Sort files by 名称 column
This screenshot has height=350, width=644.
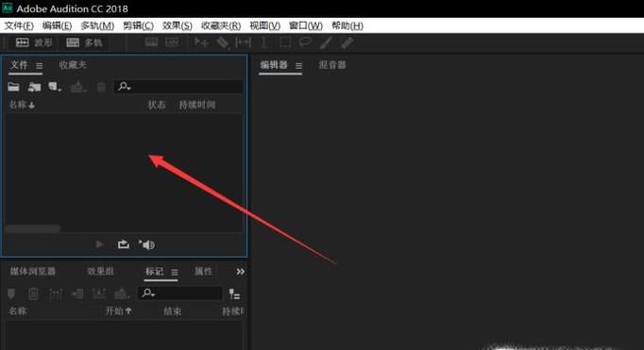(x=22, y=105)
